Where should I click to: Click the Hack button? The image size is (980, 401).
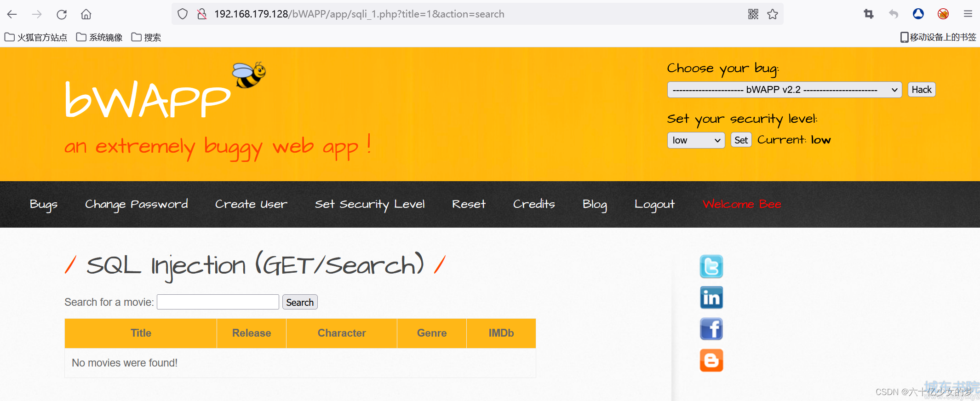922,90
